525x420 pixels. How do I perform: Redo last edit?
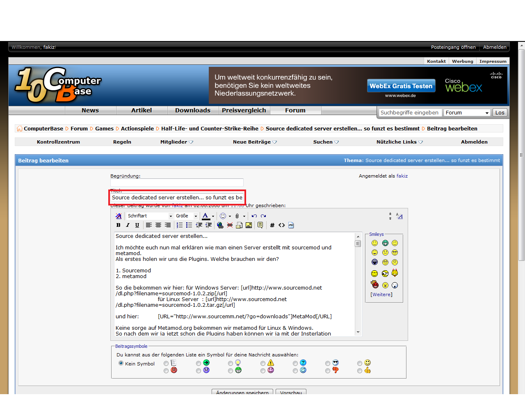point(263,216)
